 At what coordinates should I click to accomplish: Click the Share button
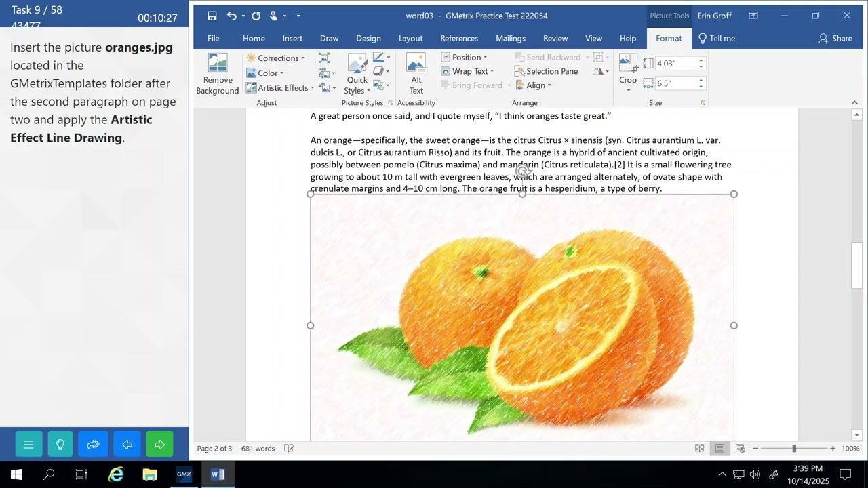tap(835, 39)
